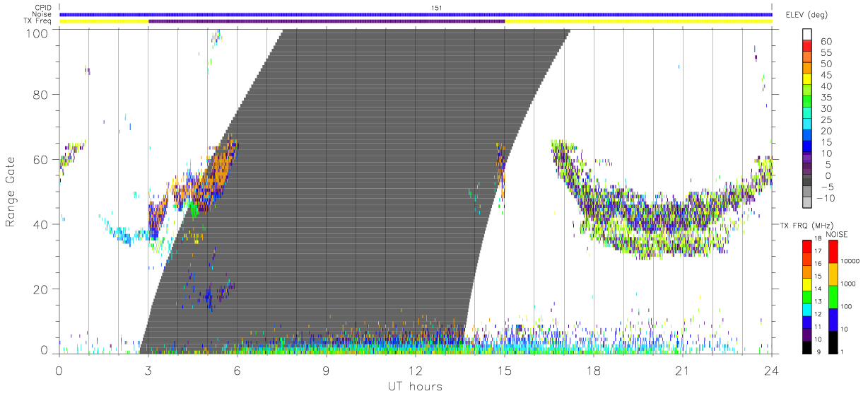Click the red top cell of NOISE bar
The height and width of the screenshot is (401, 868).
[833, 252]
